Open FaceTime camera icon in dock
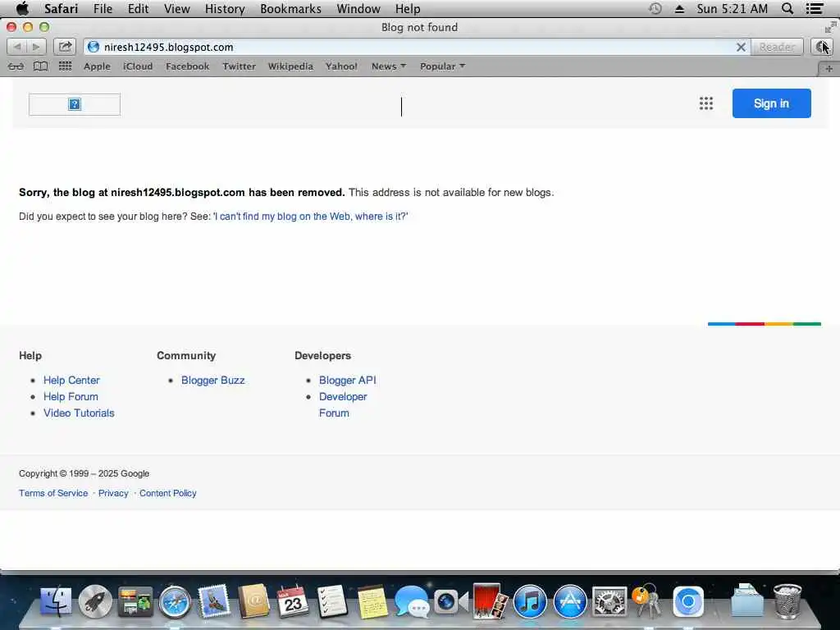Viewport: 840px width, 630px height. pyautogui.click(x=450, y=601)
